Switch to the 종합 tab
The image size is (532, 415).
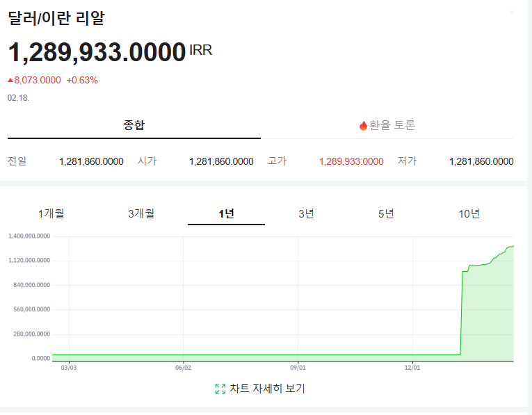tap(134, 125)
